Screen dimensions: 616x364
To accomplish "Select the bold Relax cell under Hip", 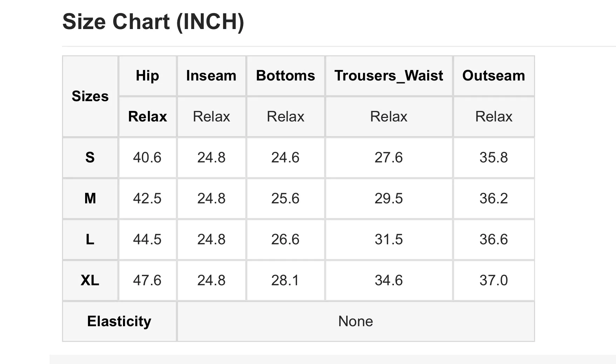I will (148, 117).
